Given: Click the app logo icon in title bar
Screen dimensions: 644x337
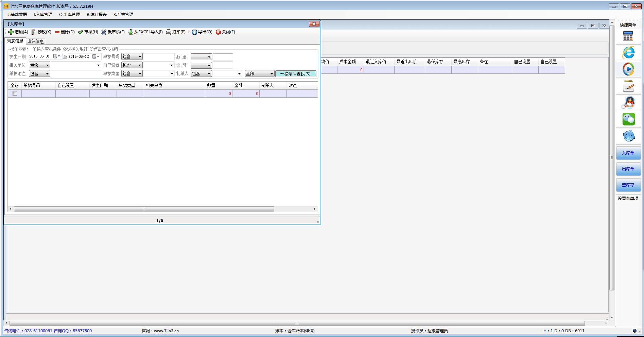Looking at the screenshot, I should [x=6, y=6].
